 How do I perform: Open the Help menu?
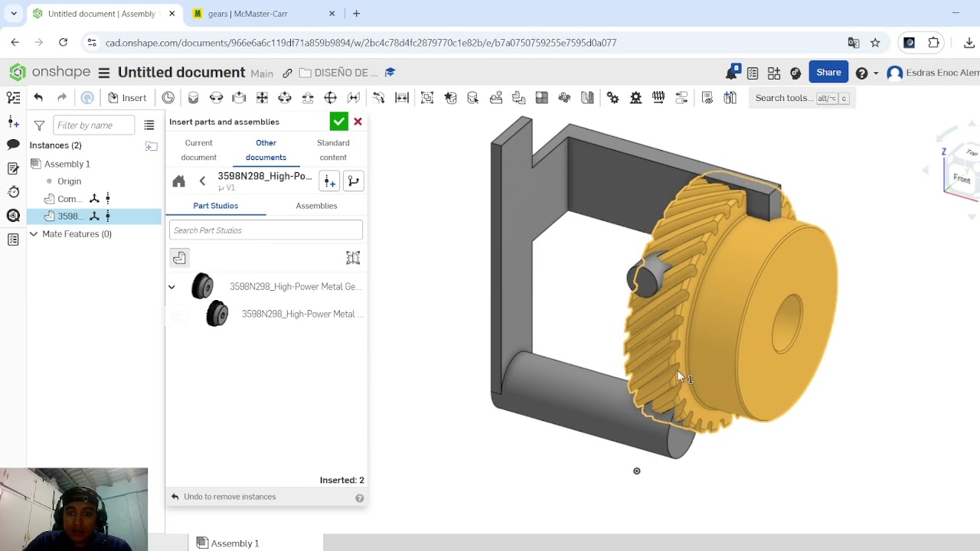(866, 73)
